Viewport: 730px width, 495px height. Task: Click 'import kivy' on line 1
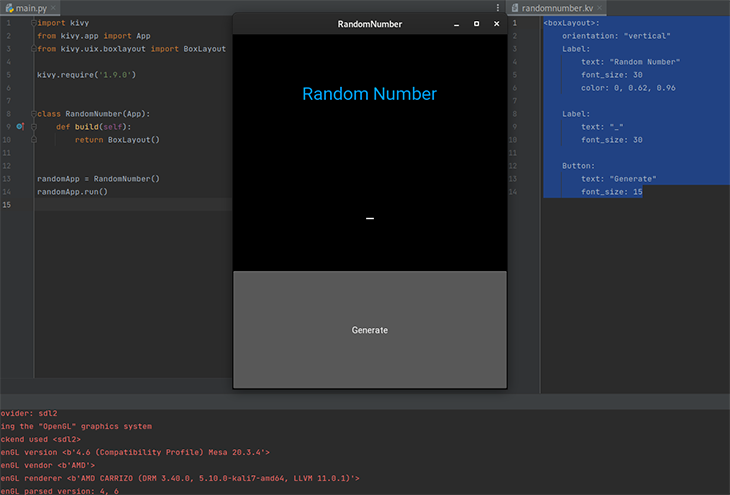(x=63, y=23)
